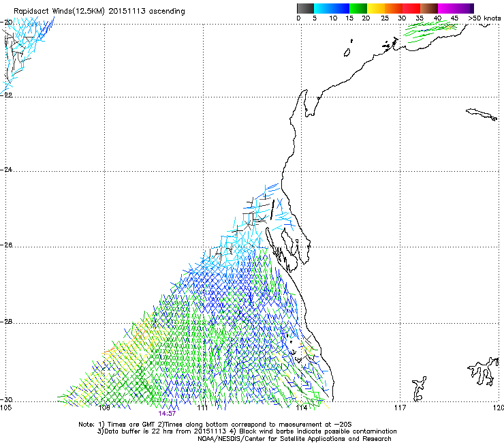Click the cyan 5-10 knots legend swatch
The height and width of the screenshot is (443, 504).
click(x=323, y=8)
